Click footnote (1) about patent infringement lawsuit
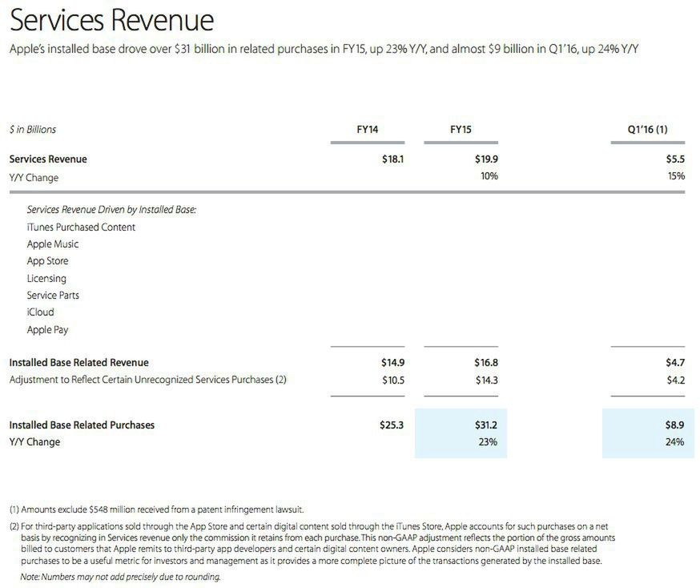 (156, 509)
